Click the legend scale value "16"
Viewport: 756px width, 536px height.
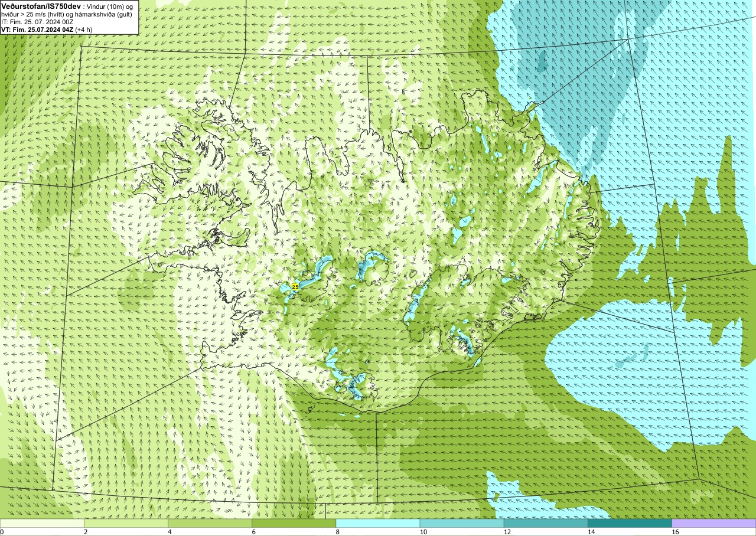coord(675,532)
